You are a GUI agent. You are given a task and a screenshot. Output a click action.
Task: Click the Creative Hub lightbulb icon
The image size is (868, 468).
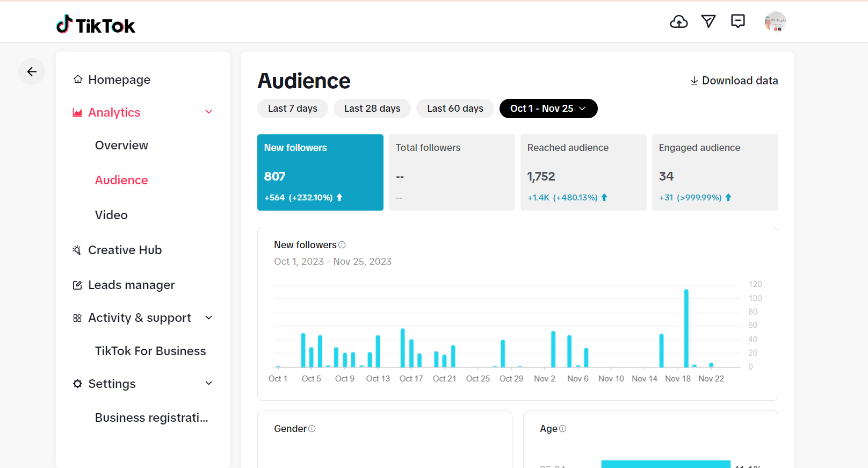(x=77, y=250)
